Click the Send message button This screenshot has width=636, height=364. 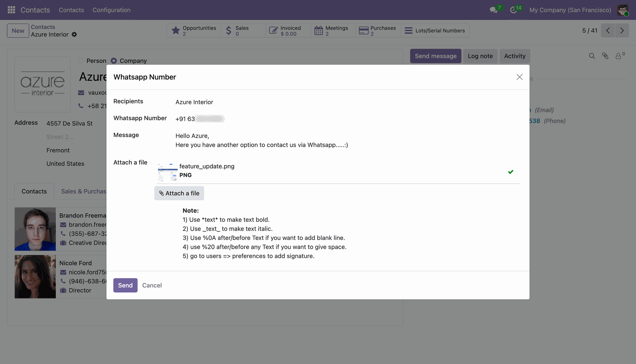pyautogui.click(x=436, y=56)
